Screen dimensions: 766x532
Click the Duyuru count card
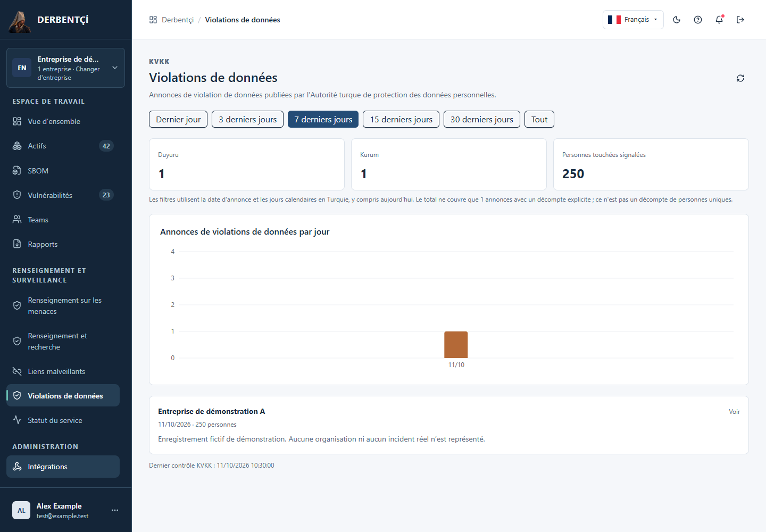point(247,164)
